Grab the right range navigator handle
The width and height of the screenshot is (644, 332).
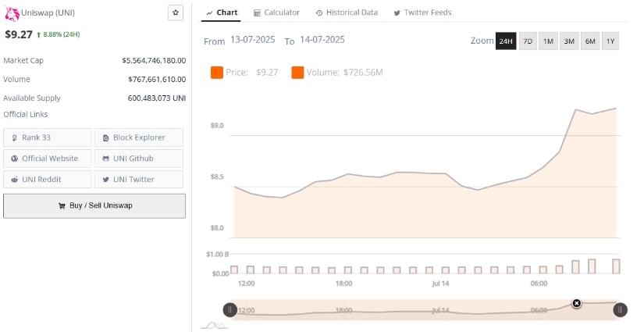click(620, 310)
